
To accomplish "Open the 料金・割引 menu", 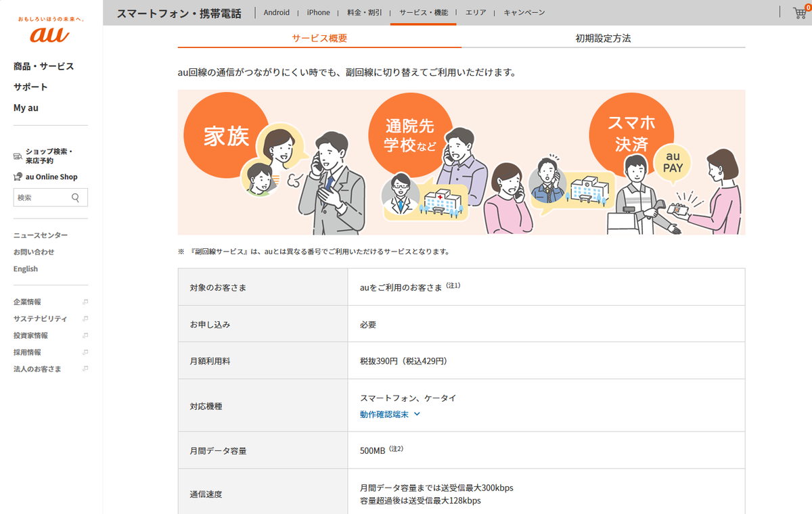I will click(364, 12).
